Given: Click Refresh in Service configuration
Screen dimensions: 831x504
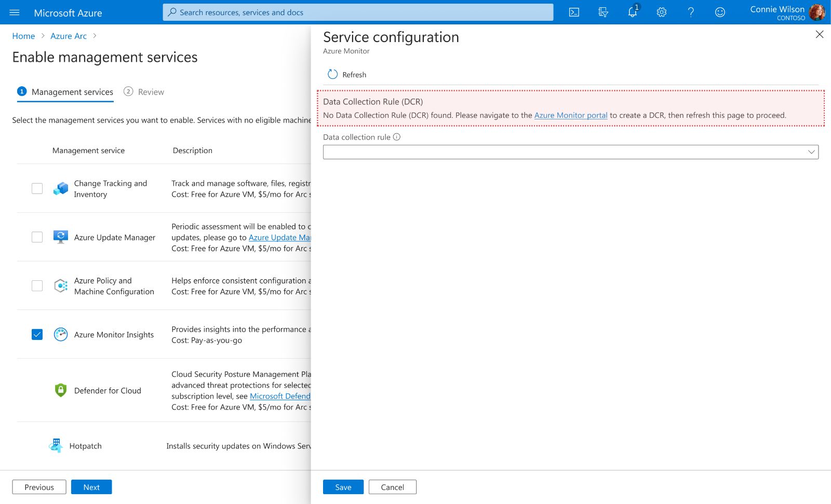Looking at the screenshot, I should pos(347,75).
